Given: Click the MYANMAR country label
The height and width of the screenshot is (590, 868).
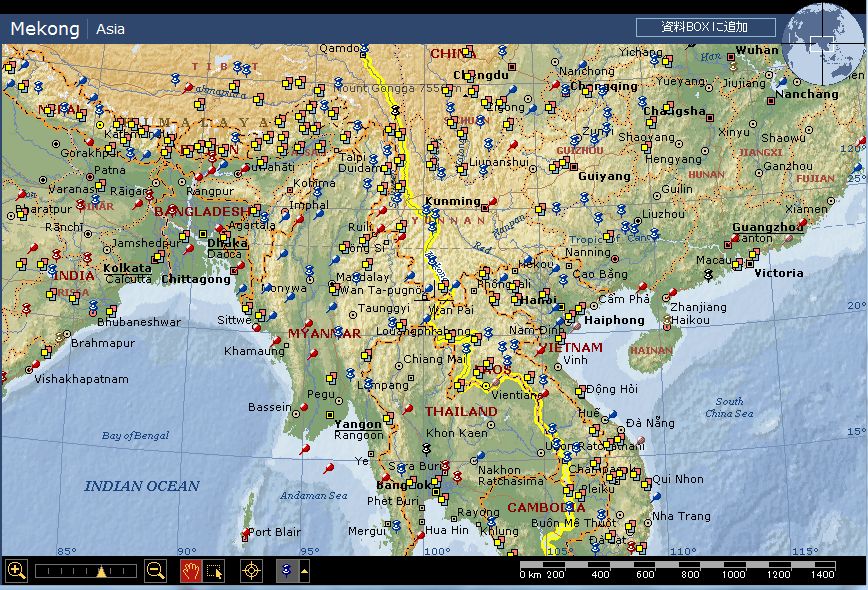Looking at the screenshot, I should click(x=324, y=333).
